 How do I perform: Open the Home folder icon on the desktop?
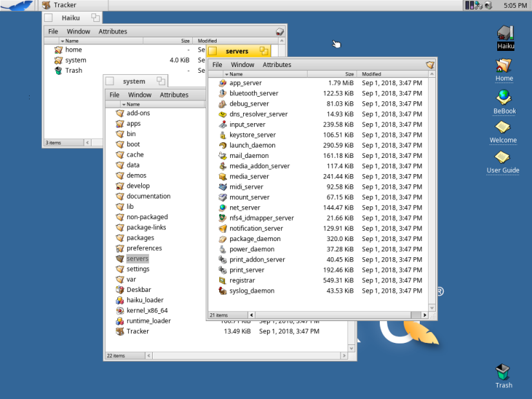[503, 66]
